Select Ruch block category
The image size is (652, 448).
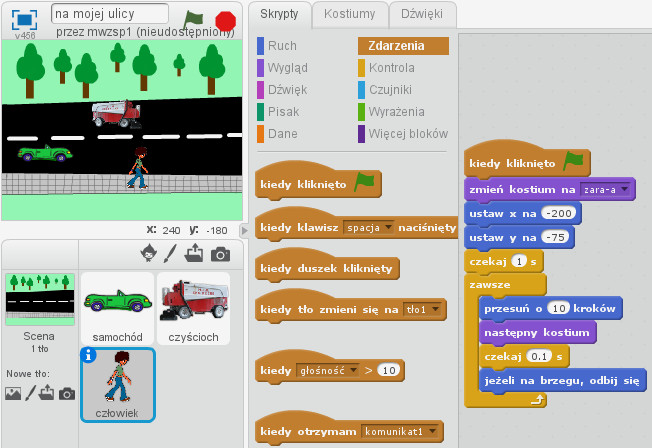pyautogui.click(x=277, y=46)
